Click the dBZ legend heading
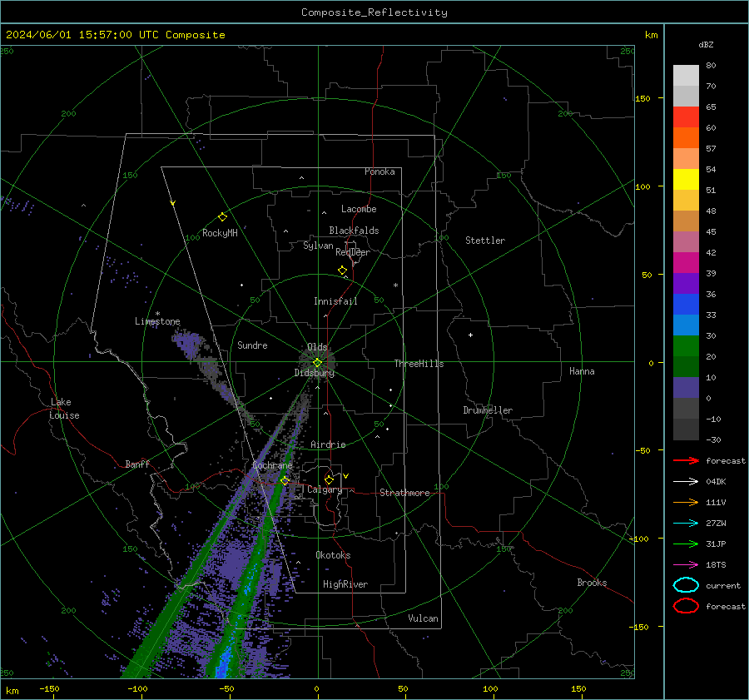 point(706,44)
